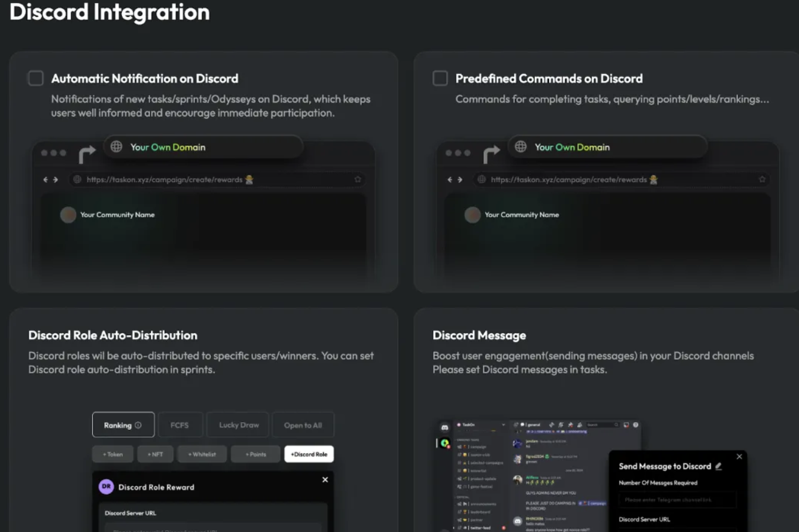Switch to the FCFS tab
The height and width of the screenshot is (532, 799).
179,425
